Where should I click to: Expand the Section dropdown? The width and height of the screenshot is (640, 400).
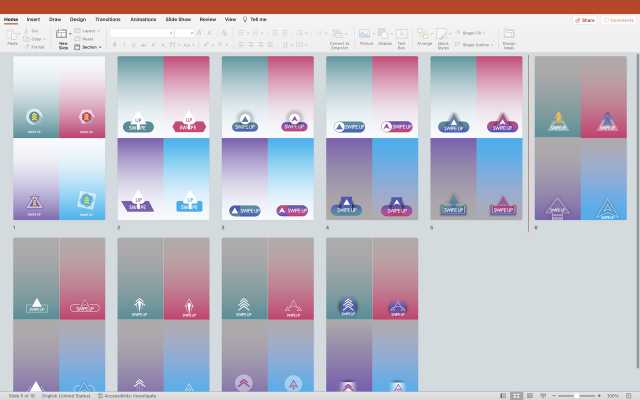[90, 46]
